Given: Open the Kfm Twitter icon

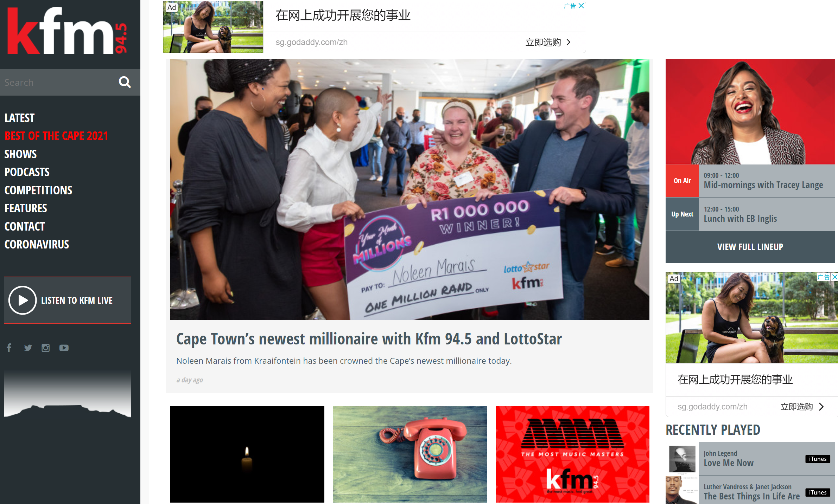Looking at the screenshot, I should (28, 348).
